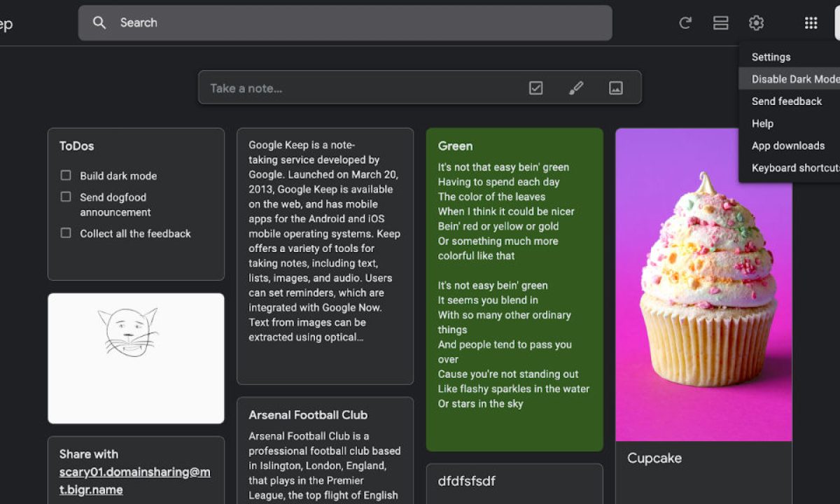Image resolution: width=840 pixels, height=504 pixels.
Task: Open the settings gear icon
Action: pos(756,23)
